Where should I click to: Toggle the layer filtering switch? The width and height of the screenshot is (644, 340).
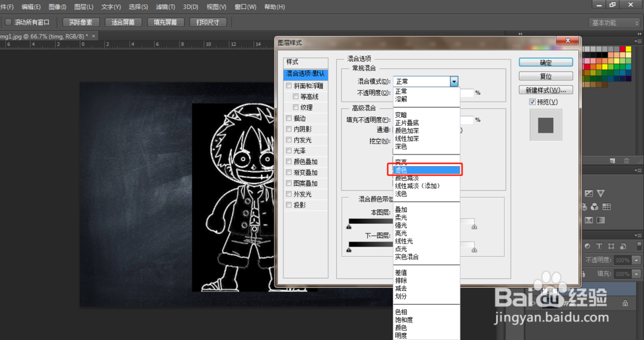tap(639, 246)
